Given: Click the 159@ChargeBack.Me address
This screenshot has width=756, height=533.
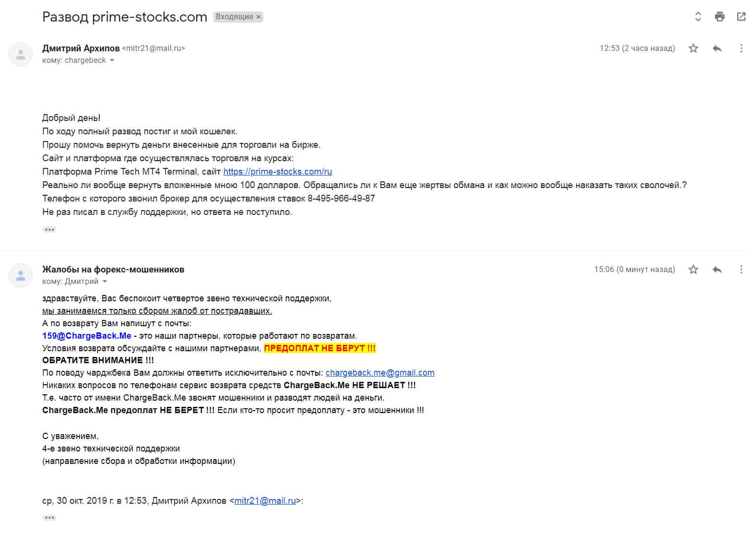Looking at the screenshot, I should 87,336.
